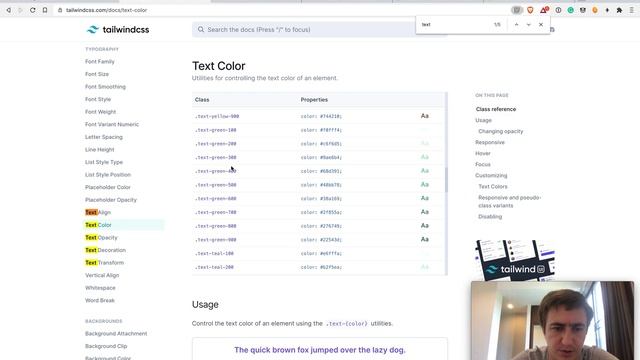Jump to Usage in On This Page
640x360 pixels.
pos(483,120)
